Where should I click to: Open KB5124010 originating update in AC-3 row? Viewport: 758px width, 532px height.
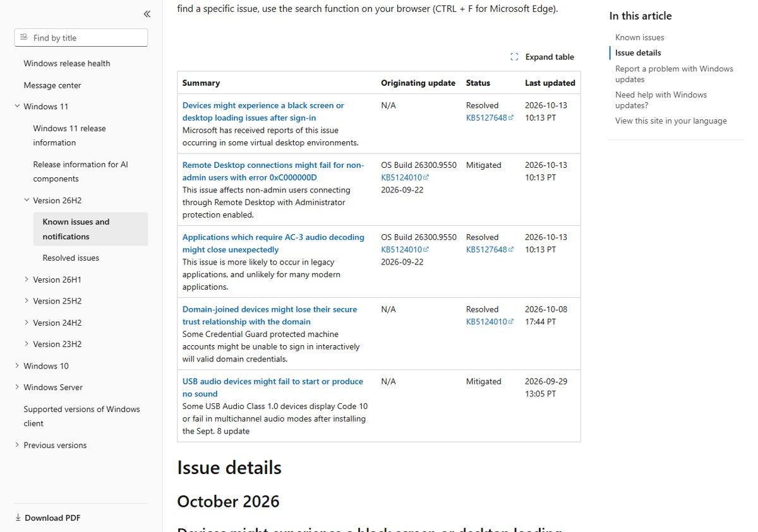405,249
